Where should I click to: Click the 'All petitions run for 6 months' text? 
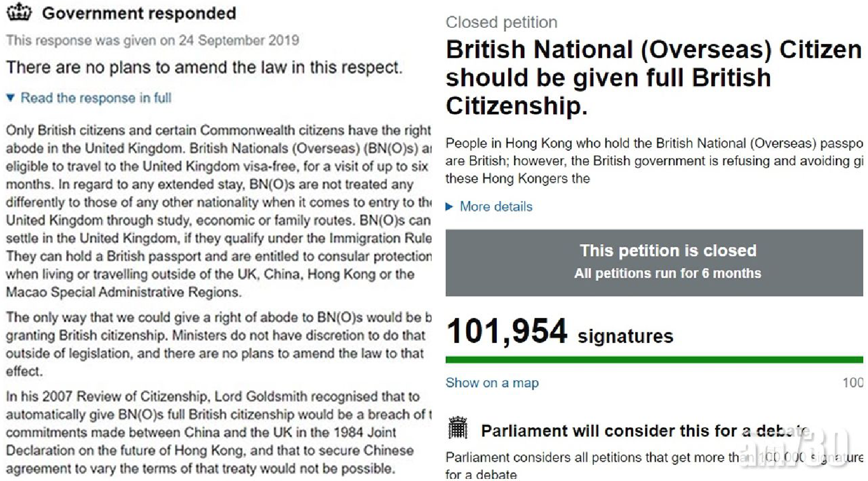pyautogui.click(x=667, y=273)
